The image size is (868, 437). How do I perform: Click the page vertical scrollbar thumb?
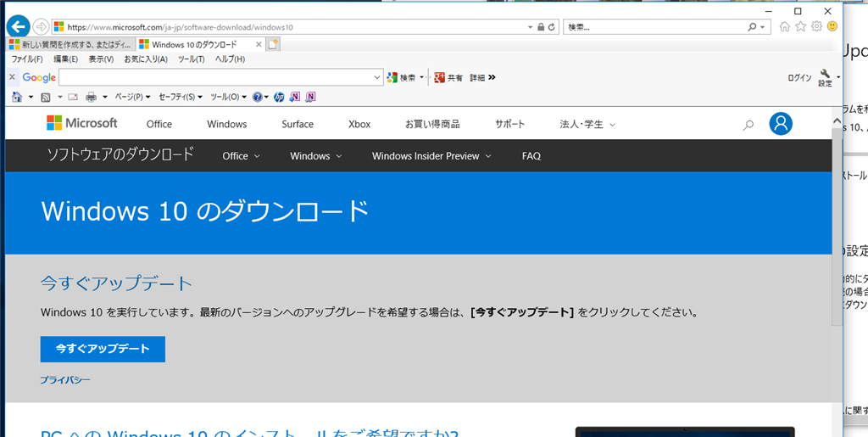tap(837, 226)
